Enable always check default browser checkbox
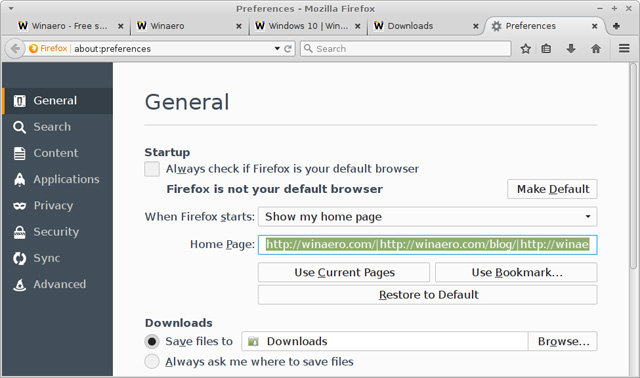 [152, 169]
